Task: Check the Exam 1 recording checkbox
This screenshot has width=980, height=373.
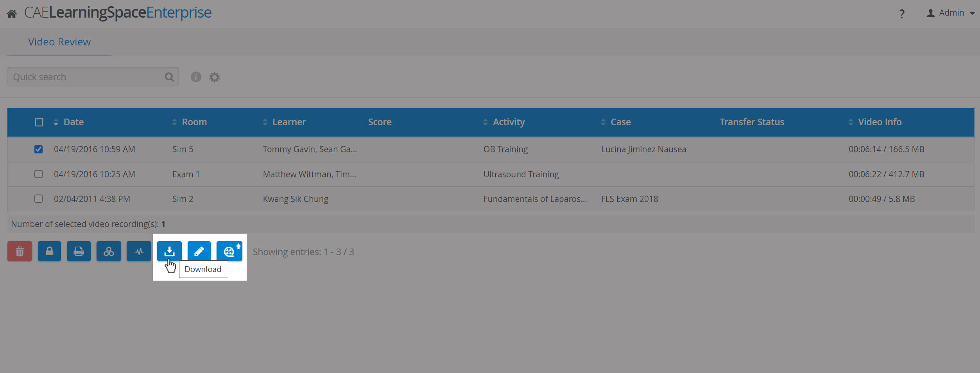Action: pos(38,174)
